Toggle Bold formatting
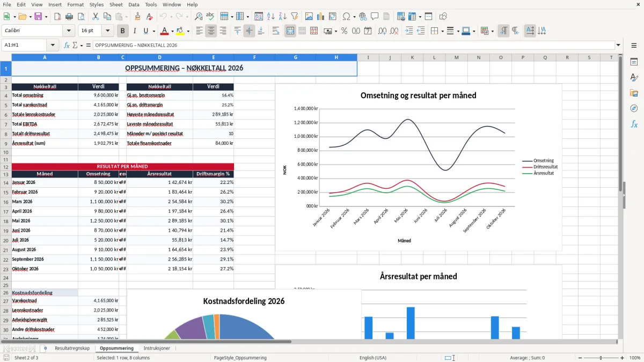This screenshot has width=644, height=362. pyautogui.click(x=123, y=31)
